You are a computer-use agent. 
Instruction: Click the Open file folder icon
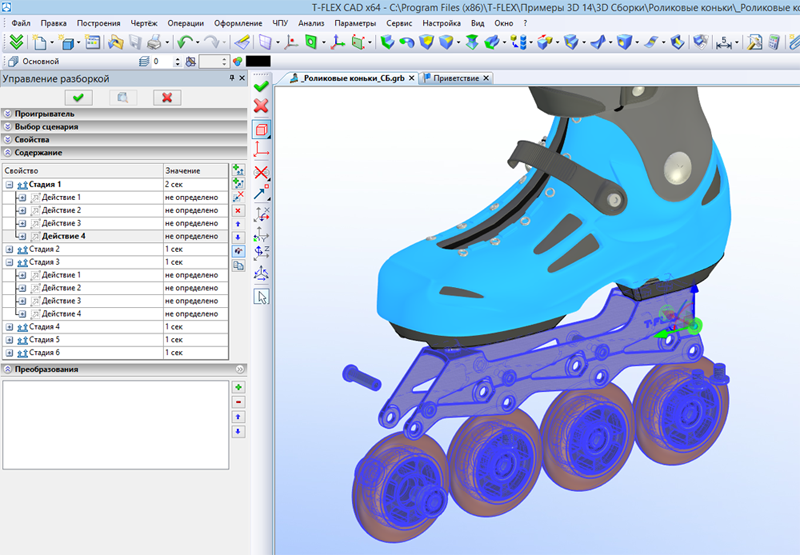(x=116, y=42)
